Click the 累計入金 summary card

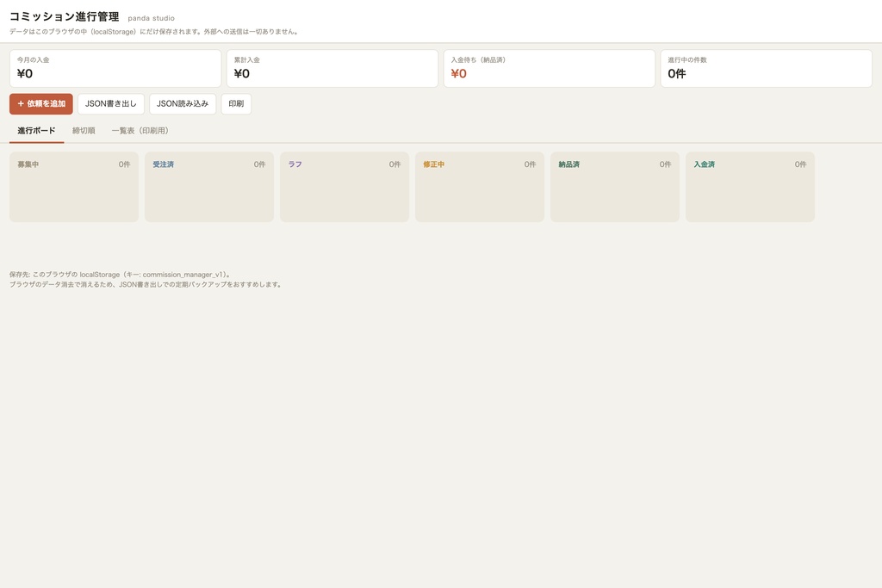(x=332, y=69)
